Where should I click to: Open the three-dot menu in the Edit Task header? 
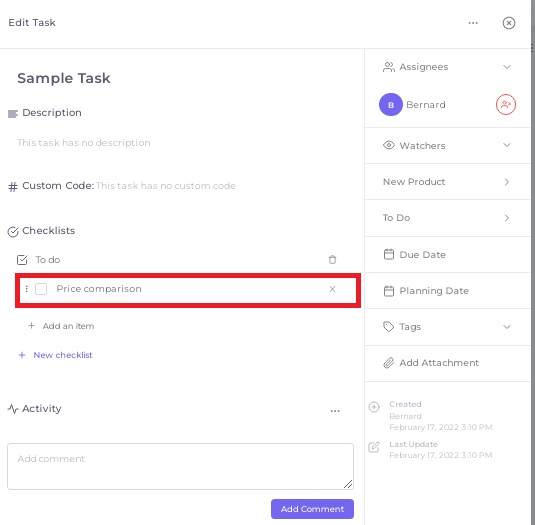473,23
